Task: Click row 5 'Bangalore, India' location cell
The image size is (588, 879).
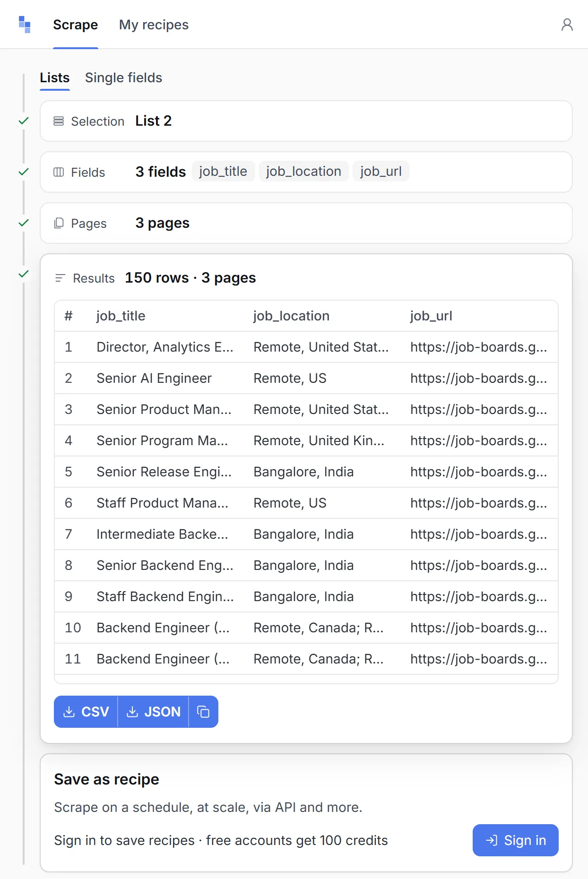Action: 303,472
